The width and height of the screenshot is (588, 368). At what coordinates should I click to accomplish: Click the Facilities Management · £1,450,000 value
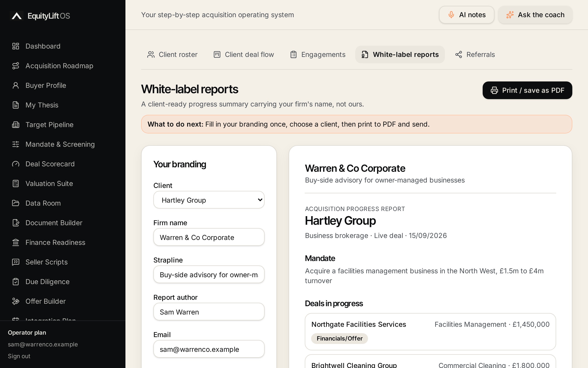pyautogui.click(x=492, y=324)
